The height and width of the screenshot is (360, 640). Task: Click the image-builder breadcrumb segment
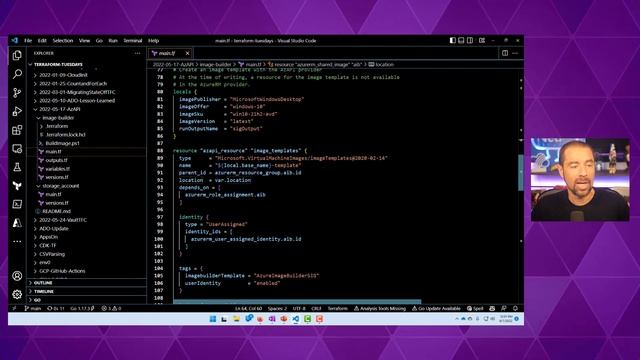pos(215,64)
